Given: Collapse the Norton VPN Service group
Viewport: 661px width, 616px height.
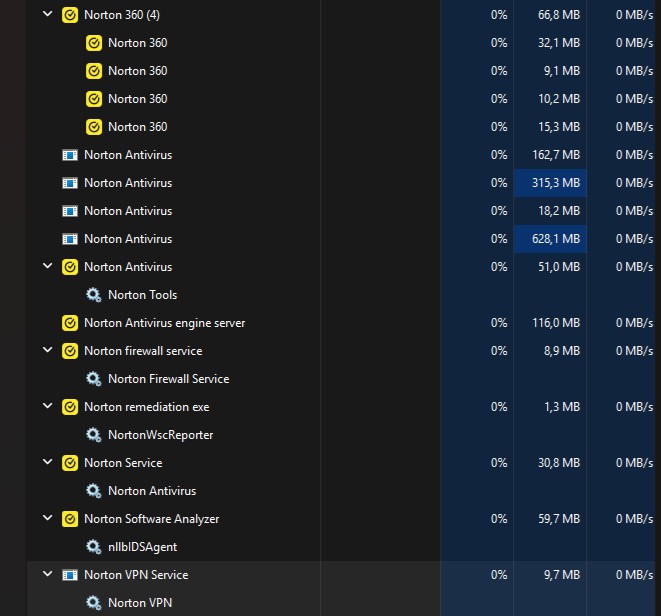Looking at the screenshot, I should pos(48,574).
